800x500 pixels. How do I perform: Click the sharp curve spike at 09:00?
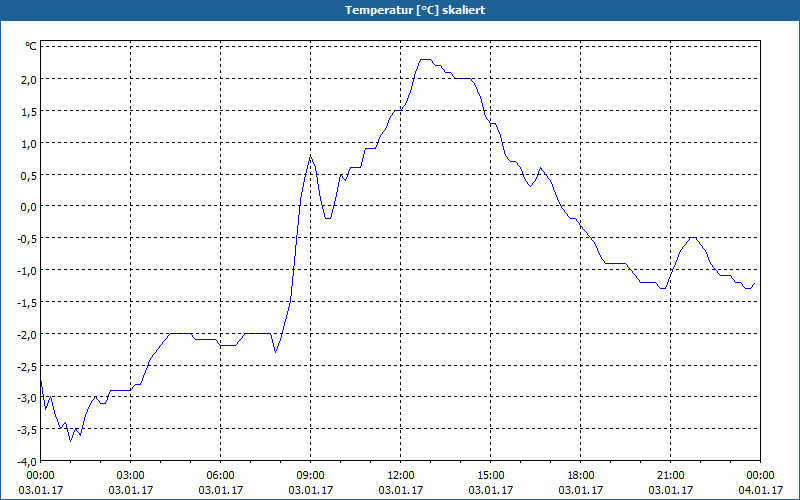point(310,156)
